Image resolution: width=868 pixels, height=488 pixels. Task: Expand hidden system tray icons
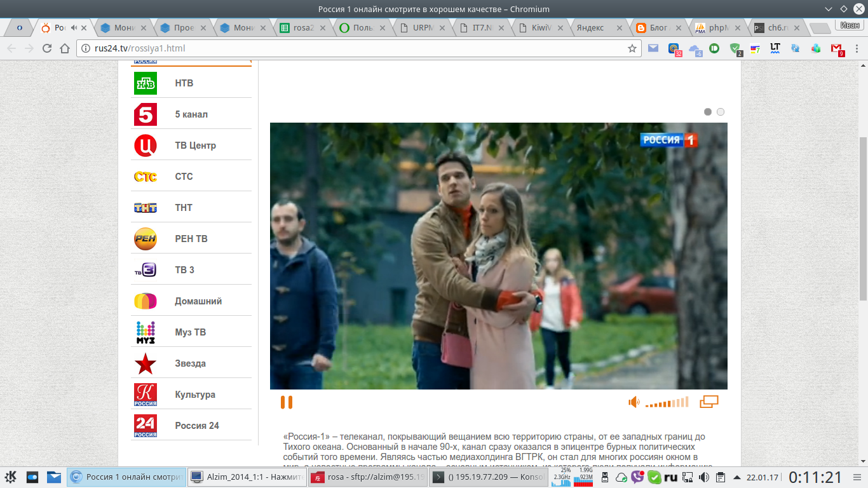click(x=737, y=477)
